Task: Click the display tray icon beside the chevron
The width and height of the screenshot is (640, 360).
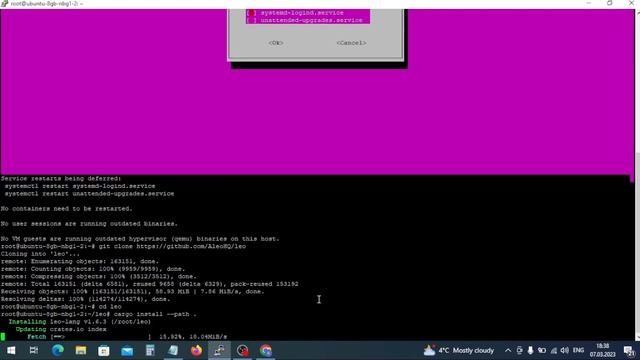Action: point(519,351)
